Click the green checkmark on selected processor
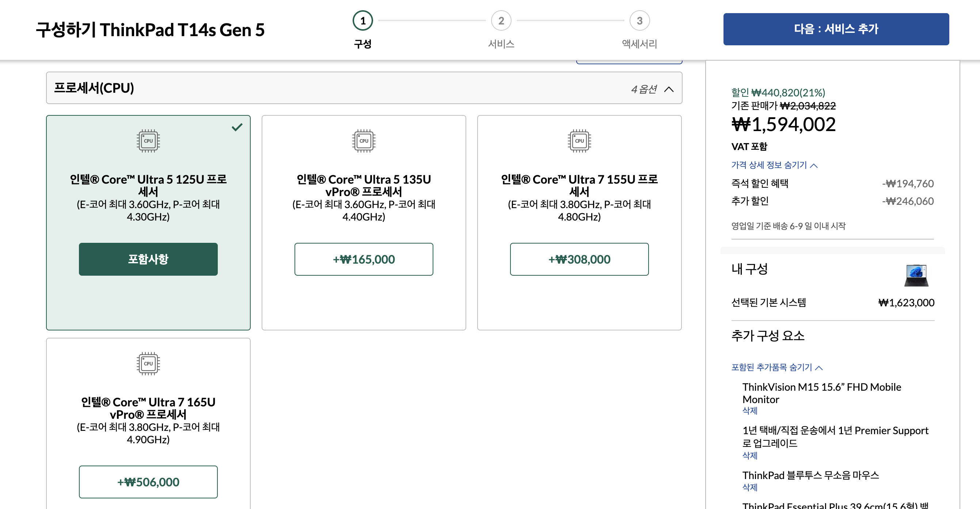This screenshot has height=509, width=980. point(237,127)
